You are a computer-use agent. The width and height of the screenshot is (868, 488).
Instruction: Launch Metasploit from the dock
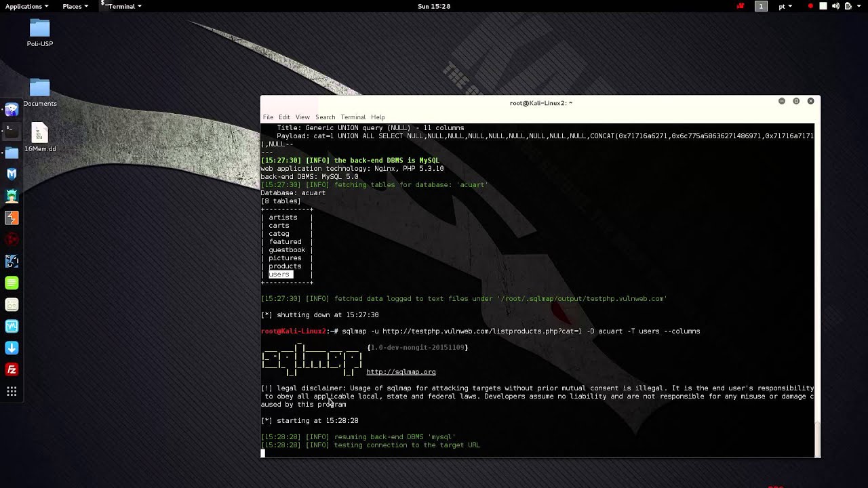[x=12, y=174]
